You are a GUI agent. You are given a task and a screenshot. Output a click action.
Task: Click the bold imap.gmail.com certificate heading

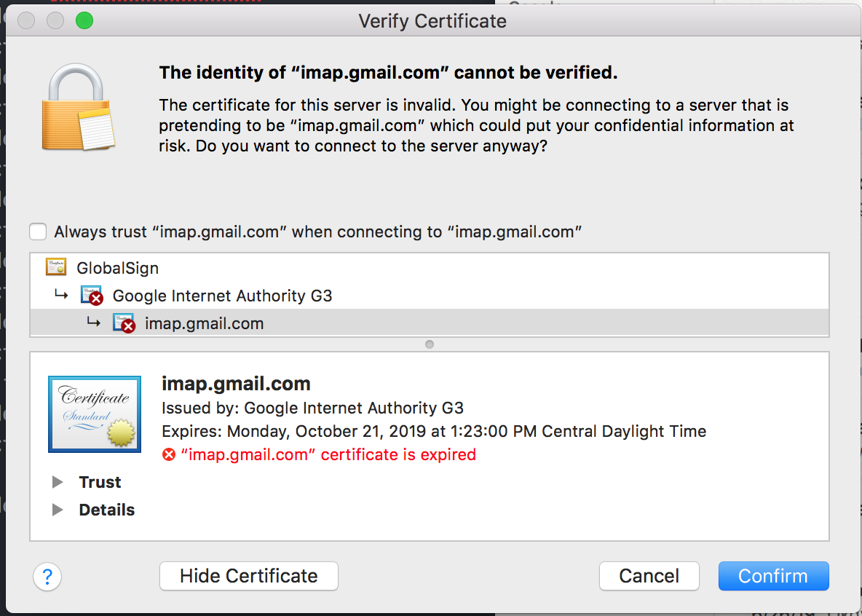[x=237, y=384]
